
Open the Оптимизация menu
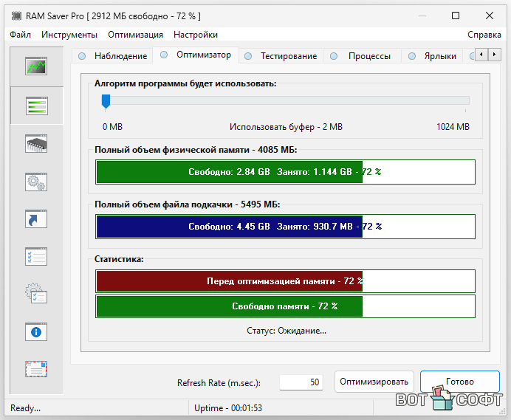point(135,35)
